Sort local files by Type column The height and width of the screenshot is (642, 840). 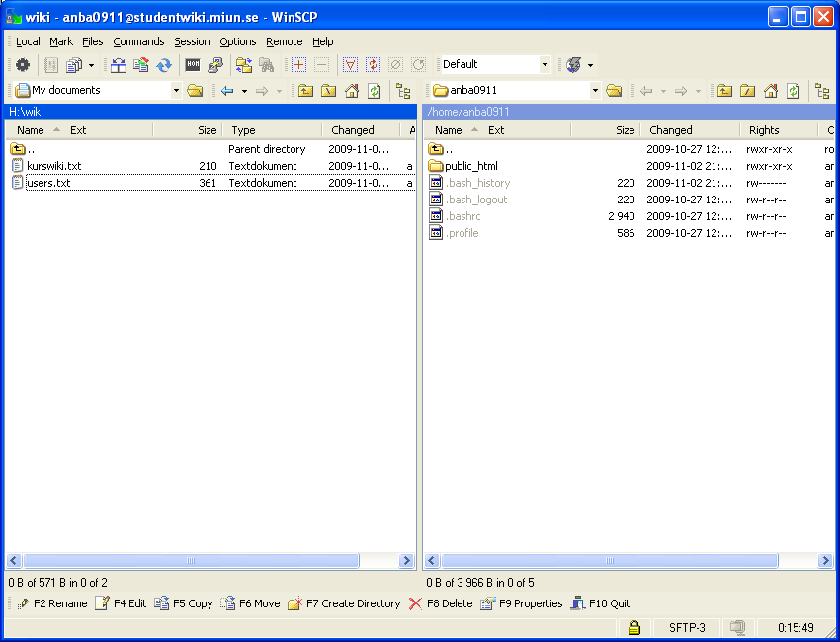coord(272,130)
